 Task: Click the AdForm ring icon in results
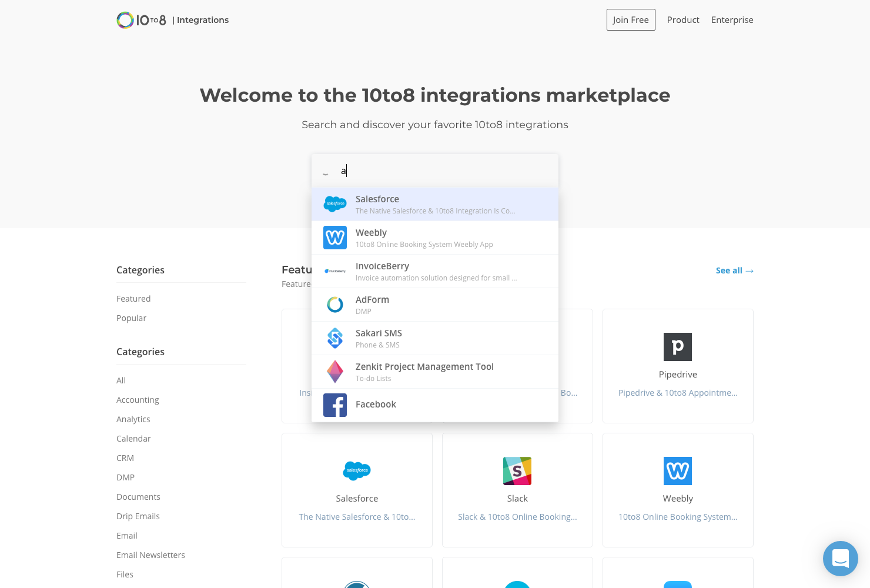point(335,305)
